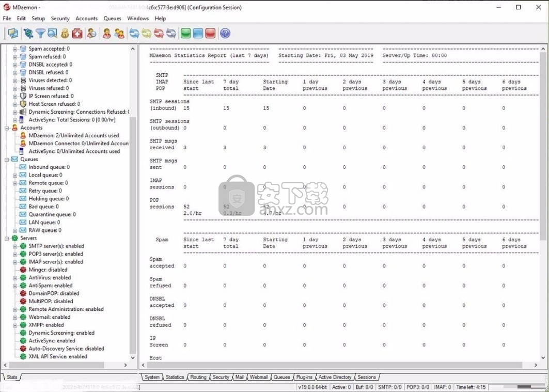Open the Windows menu
The image size is (549, 392).
[x=138, y=19]
